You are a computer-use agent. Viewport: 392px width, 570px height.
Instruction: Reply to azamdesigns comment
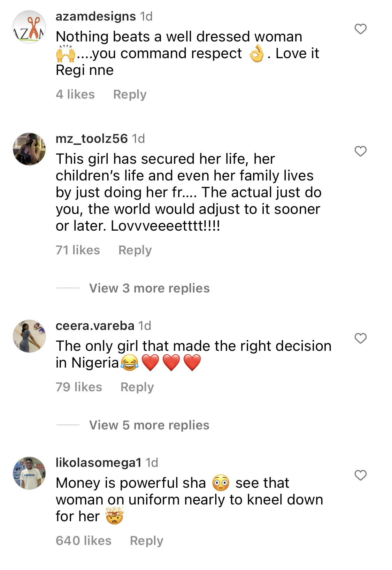(x=130, y=94)
